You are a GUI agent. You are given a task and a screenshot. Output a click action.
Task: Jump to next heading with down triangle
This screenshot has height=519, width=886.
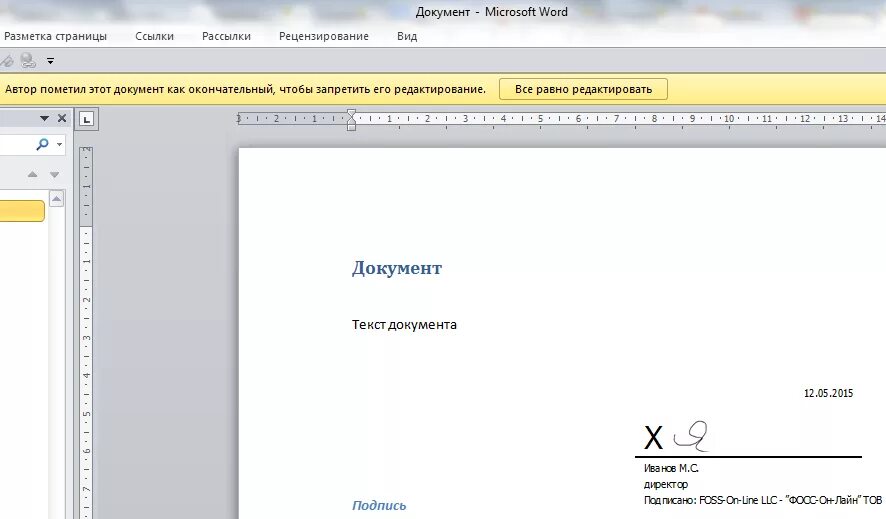click(54, 175)
